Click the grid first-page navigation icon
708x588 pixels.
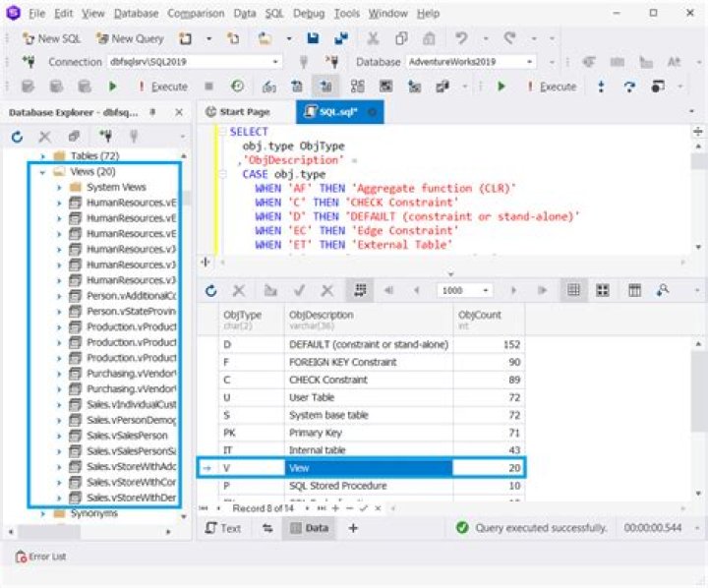(388, 290)
